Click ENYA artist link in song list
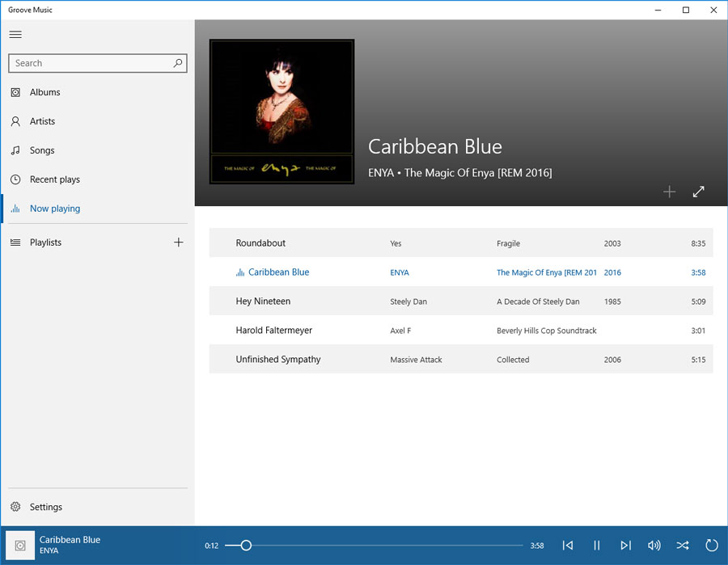This screenshot has height=565, width=728. pos(400,272)
